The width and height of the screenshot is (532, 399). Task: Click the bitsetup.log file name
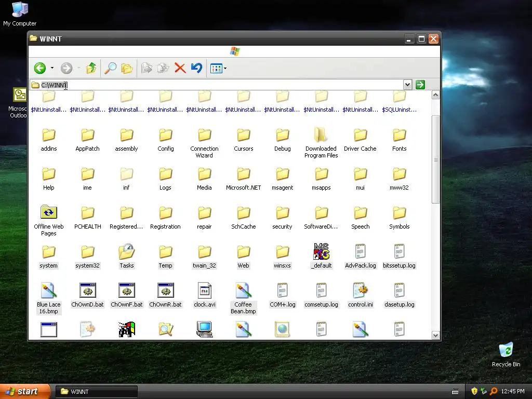[400, 265]
